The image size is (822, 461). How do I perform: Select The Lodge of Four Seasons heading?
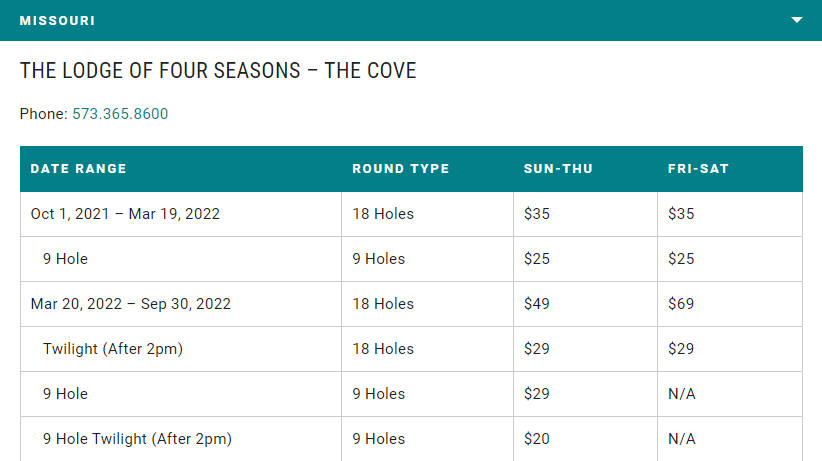point(218,71)
